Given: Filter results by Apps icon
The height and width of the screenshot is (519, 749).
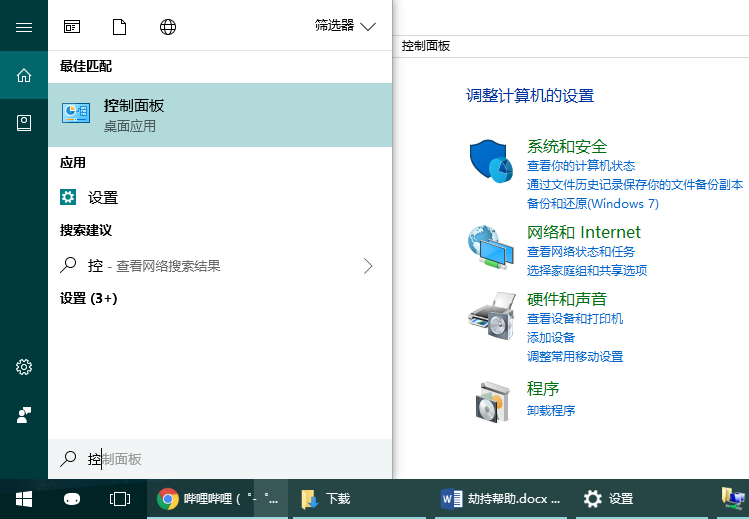Looking at the screenshot, I should pos(72,27).
